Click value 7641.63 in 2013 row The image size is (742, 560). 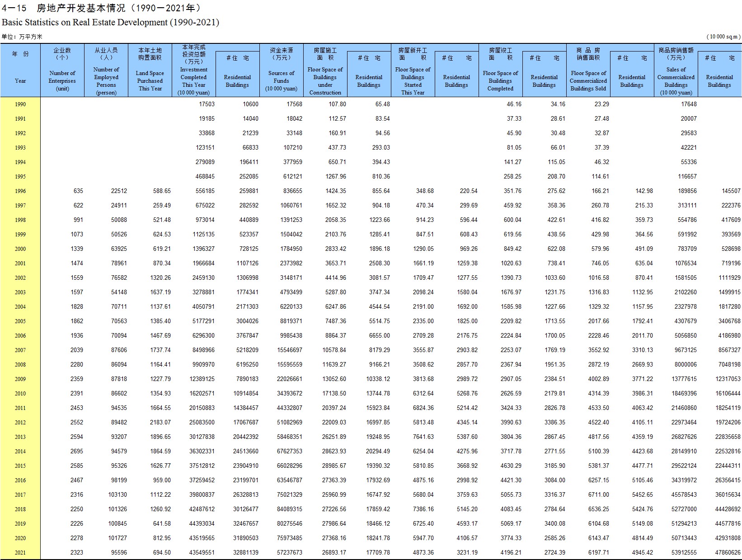pyautogui.click(x=423, y=437)
